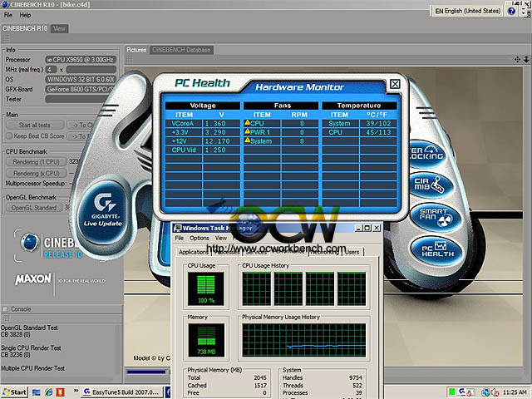532x399 pixels.
Task: Click the warning icon beside PWR 1 fan
Action: pos(248,131)
